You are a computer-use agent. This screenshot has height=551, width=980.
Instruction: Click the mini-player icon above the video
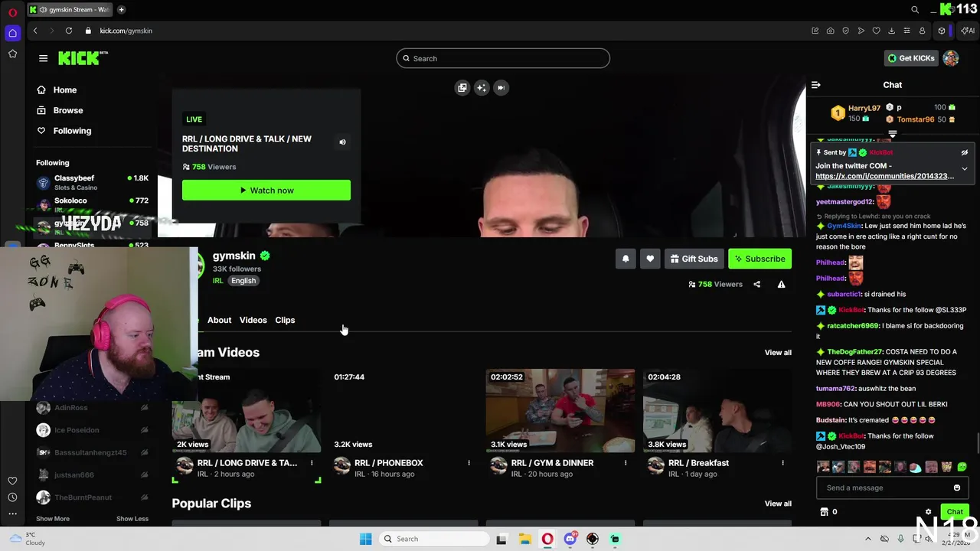click(462, 88)
